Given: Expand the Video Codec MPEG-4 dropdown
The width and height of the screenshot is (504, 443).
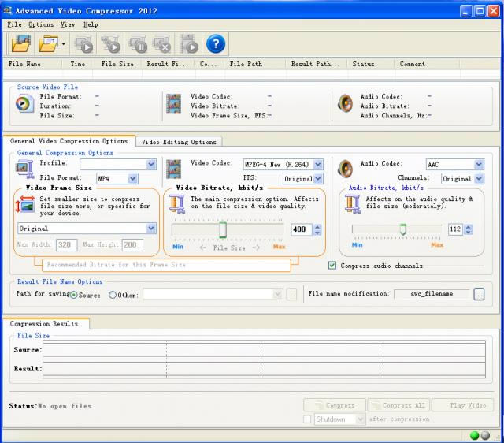Looking at the screenshot, I should tap(318, 165).
